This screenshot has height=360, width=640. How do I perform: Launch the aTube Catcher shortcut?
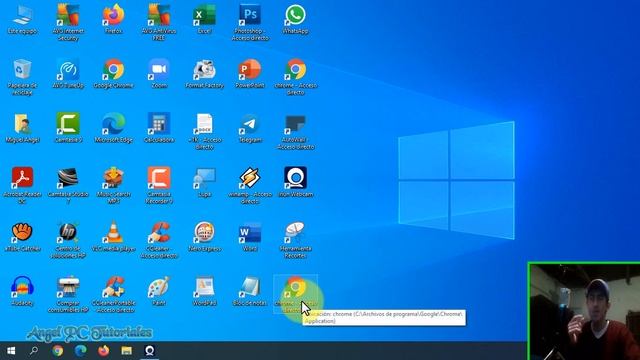(x=22, y=236)
